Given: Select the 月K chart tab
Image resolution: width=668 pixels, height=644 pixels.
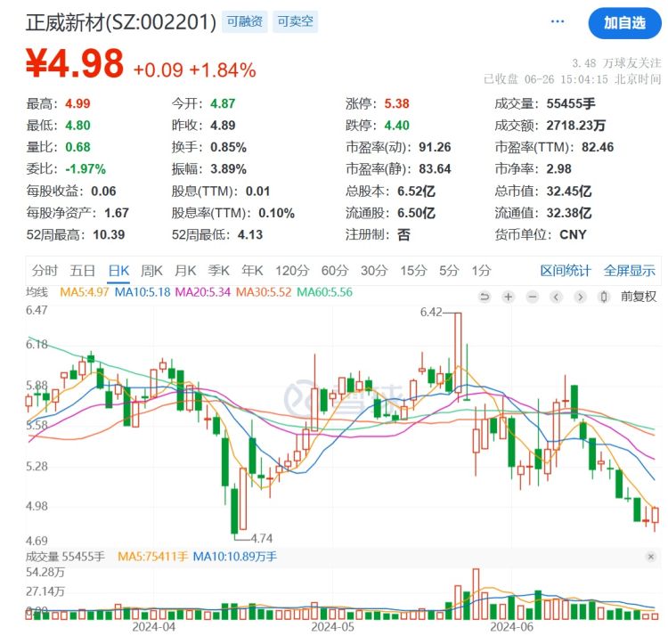Looking at the screenshot, I should coord(185,271).
